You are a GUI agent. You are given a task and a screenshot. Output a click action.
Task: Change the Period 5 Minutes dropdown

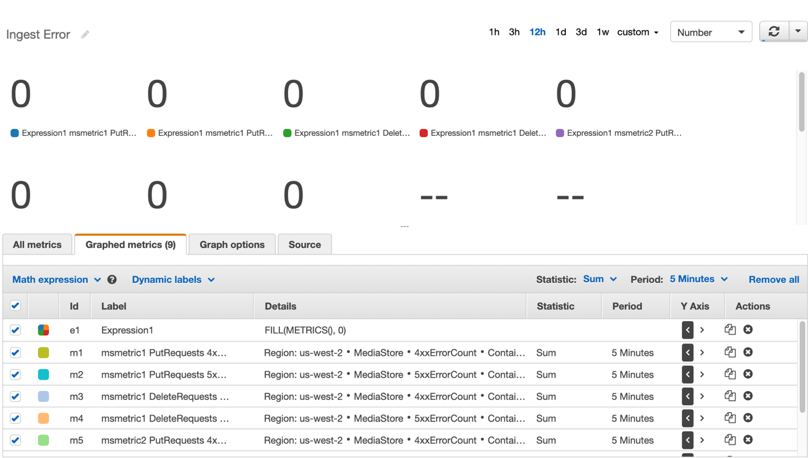699,279
